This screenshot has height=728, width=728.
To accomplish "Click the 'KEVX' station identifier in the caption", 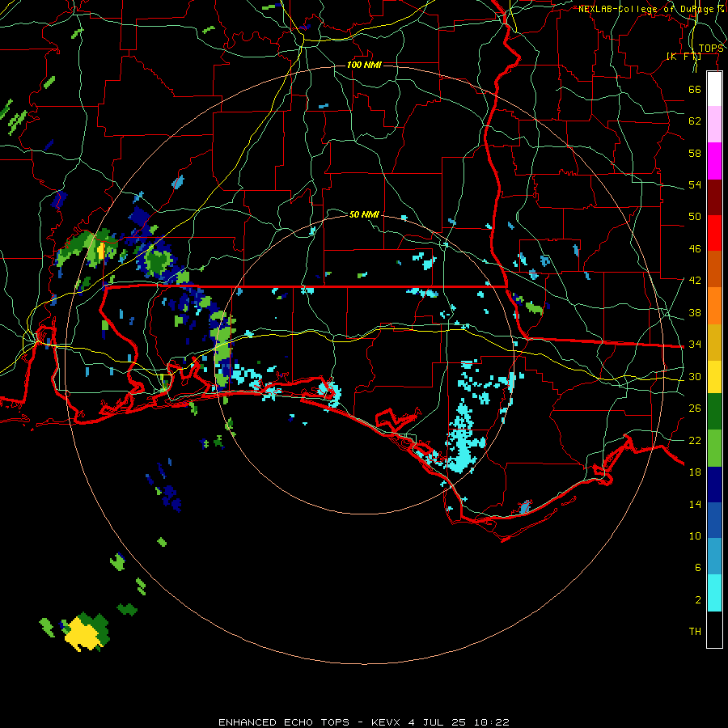I will point(387,722).
